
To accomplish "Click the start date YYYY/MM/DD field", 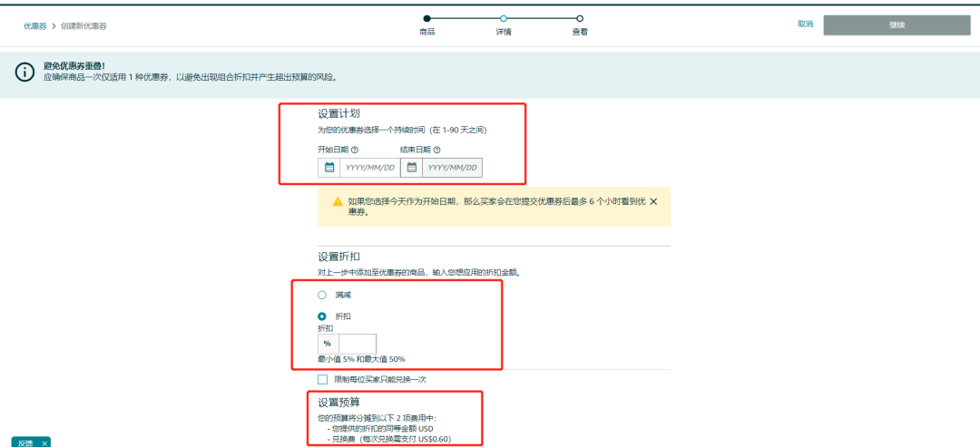I will (370, 168).
